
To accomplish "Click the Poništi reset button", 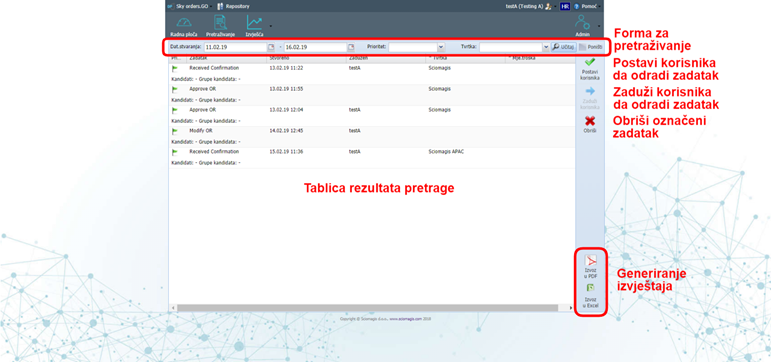I will pos(590,47).
